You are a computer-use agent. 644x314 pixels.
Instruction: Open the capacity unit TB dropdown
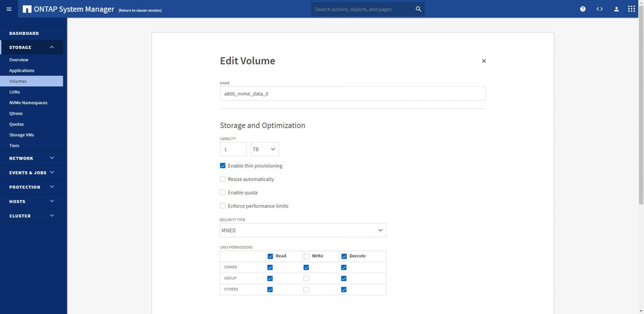(x=264, y=149)
